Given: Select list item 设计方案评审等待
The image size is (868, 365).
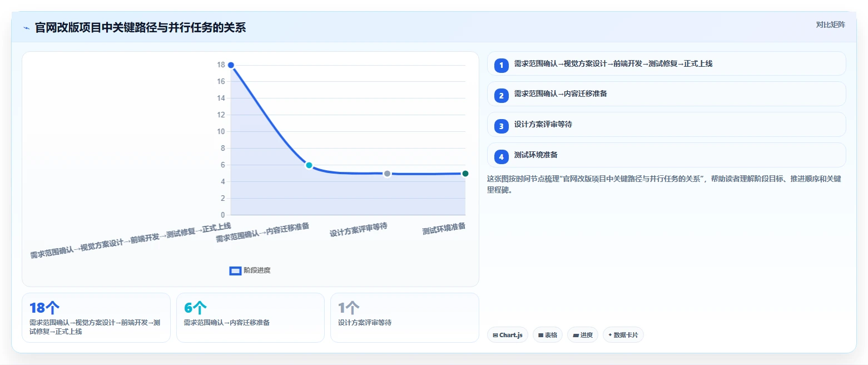Looking at the screenshot, I should [x=666, y=125].
